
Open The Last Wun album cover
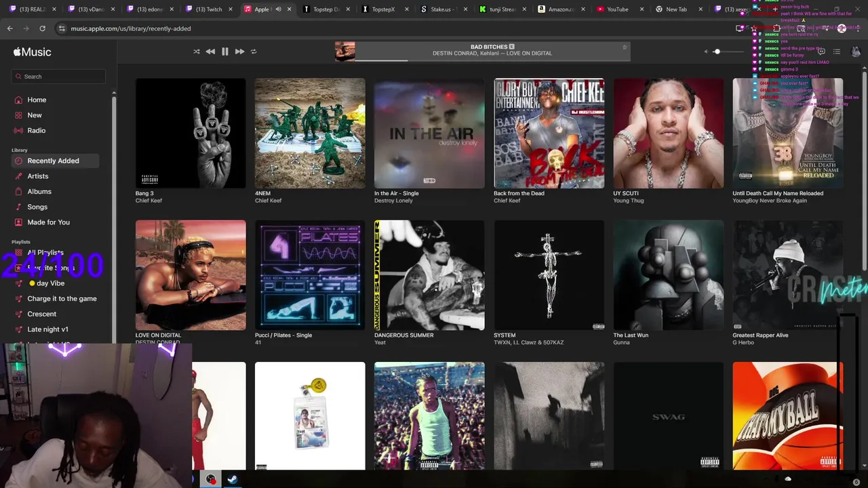[x=669, y=275]
